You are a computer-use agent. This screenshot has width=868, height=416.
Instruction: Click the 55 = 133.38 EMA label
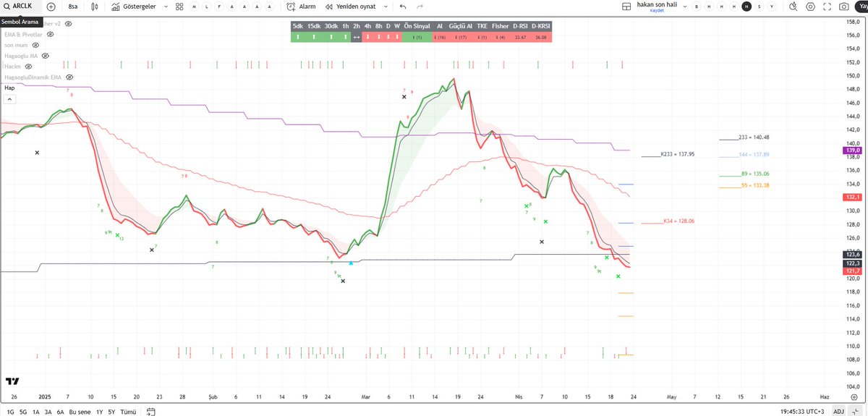tap(754, 186)
